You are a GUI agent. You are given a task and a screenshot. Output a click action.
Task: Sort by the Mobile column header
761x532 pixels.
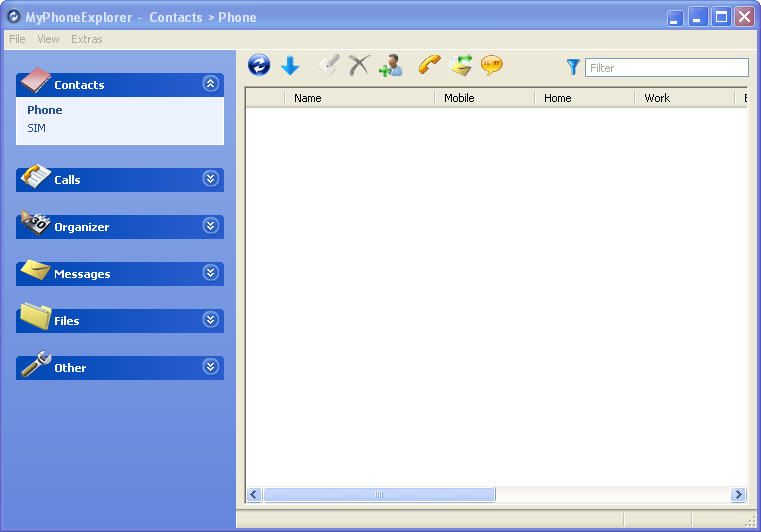[x=484, y=98]
